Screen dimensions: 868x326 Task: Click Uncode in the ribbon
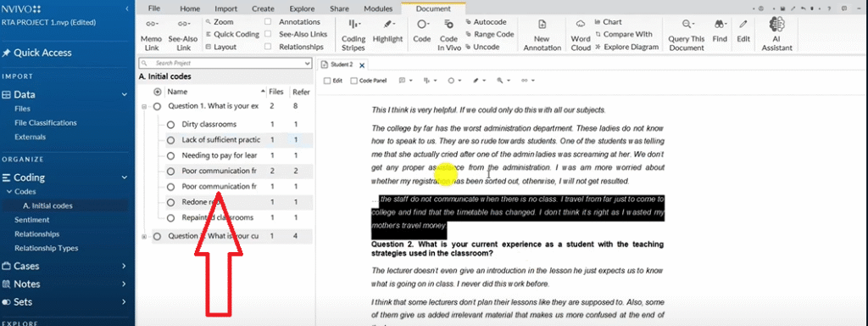tap(482, 48)
